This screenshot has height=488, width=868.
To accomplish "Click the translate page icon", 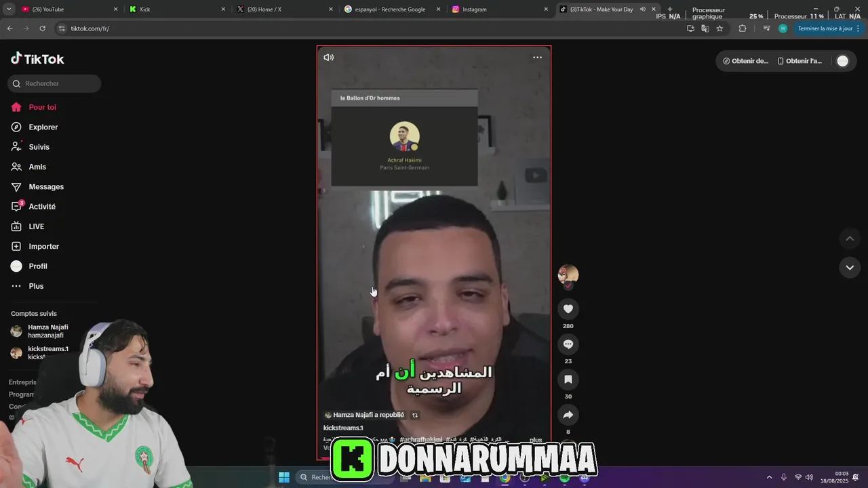I will 705,28.
